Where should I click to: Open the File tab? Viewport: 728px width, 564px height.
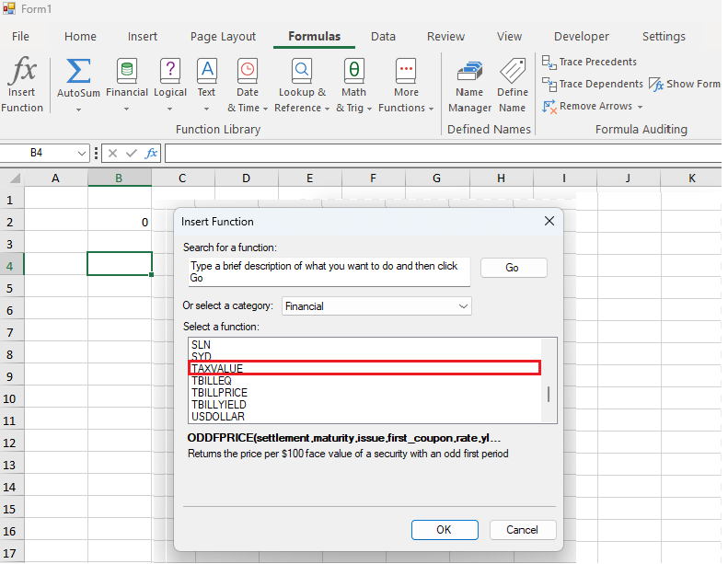[x=20, y=36]
